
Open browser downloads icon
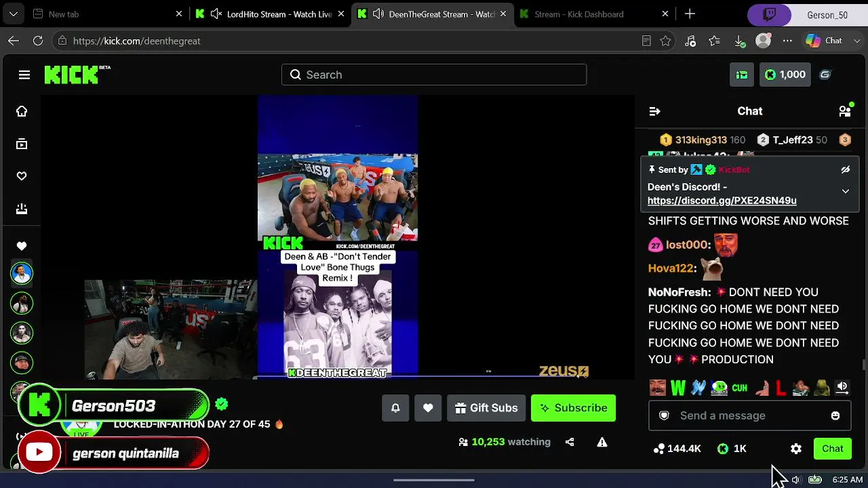tap(740, 41)
